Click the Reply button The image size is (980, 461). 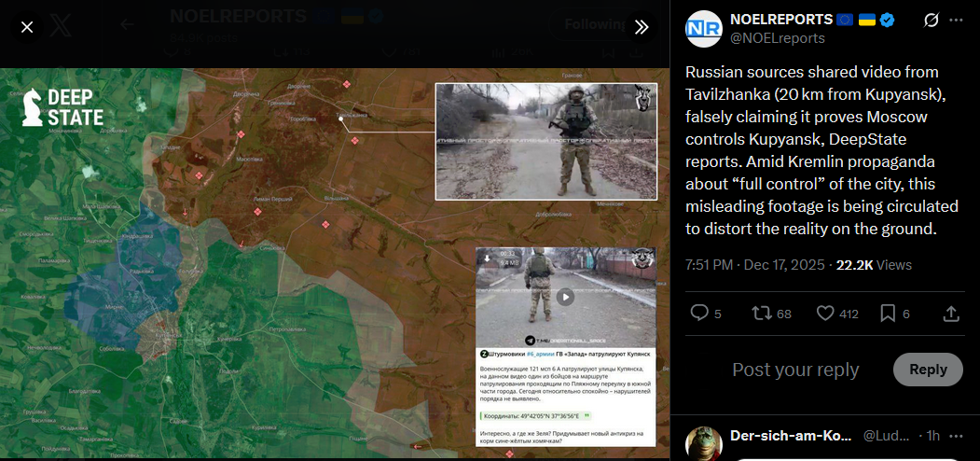click(x=928, y=369)
